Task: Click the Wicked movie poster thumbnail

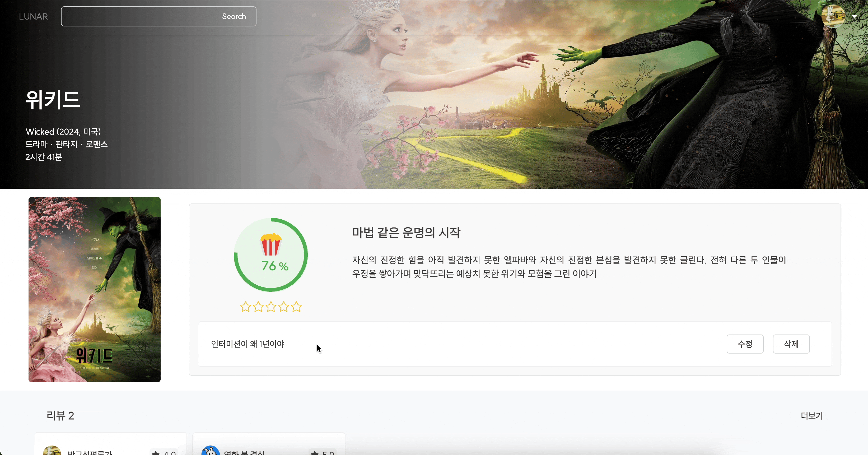Action: pos(94,290)
